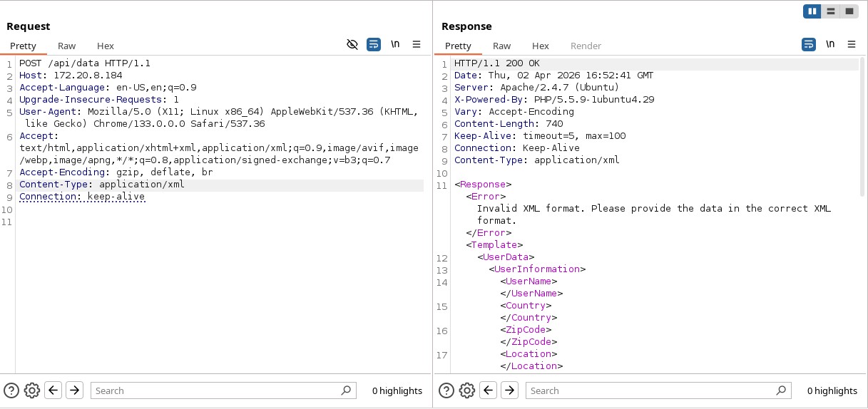
Task: Toggle word wrap icon in Request panel
Action: pos(374,45)
